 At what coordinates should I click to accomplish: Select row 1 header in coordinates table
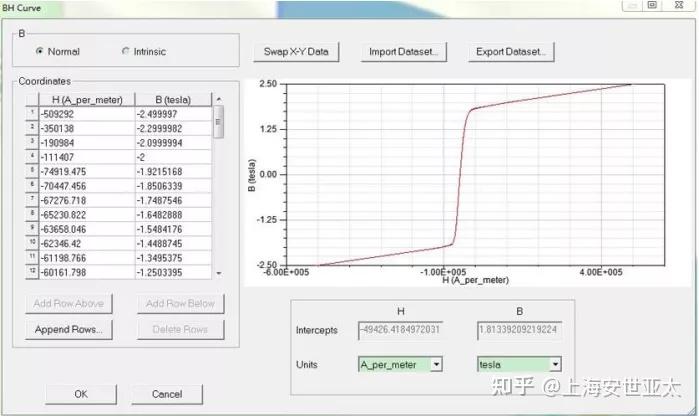pyautogui.click(x=32, y=113)
